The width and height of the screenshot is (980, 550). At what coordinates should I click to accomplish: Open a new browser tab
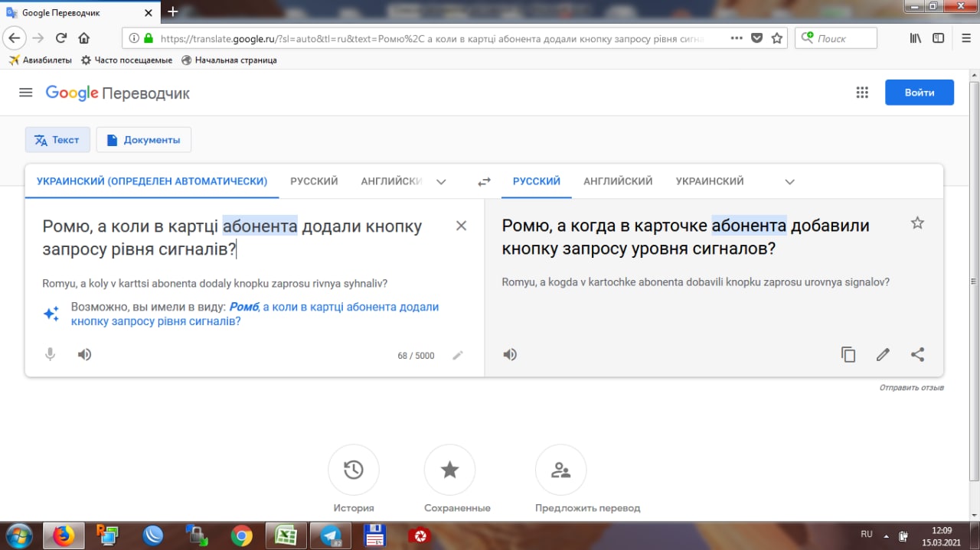(x=173, y=11)
